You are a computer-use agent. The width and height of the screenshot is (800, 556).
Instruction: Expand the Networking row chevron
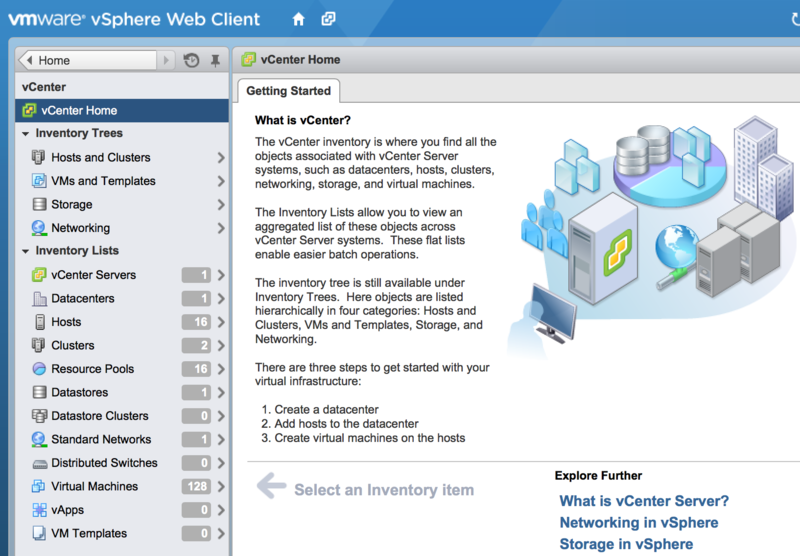(x=221, y=228)
